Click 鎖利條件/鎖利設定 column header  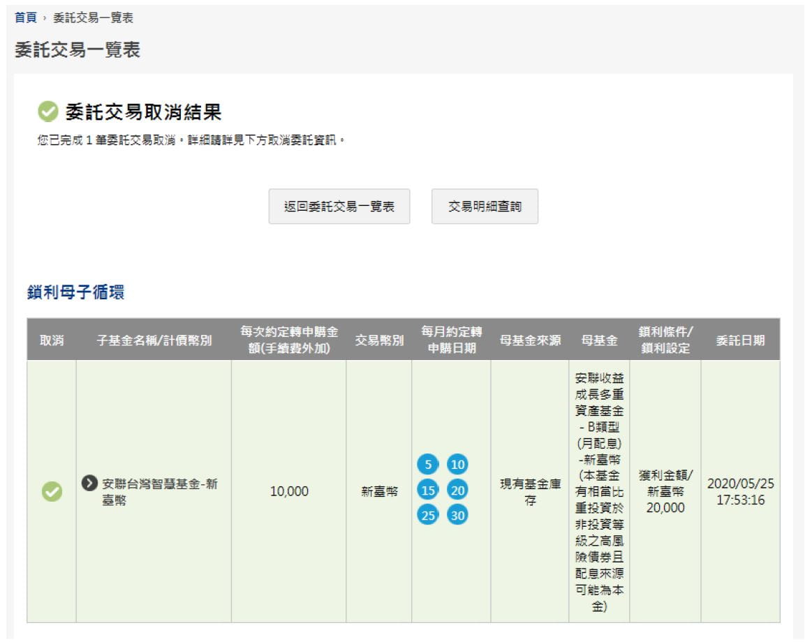(665, 340)
